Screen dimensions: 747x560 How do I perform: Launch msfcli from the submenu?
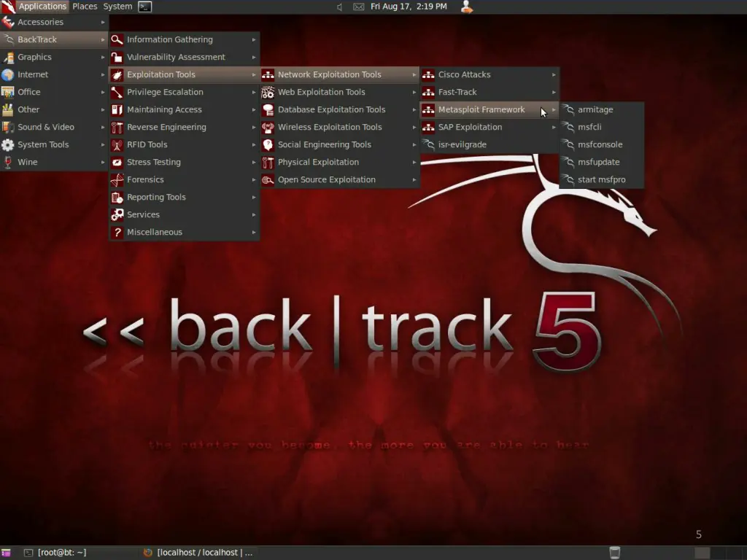point(602,127)
